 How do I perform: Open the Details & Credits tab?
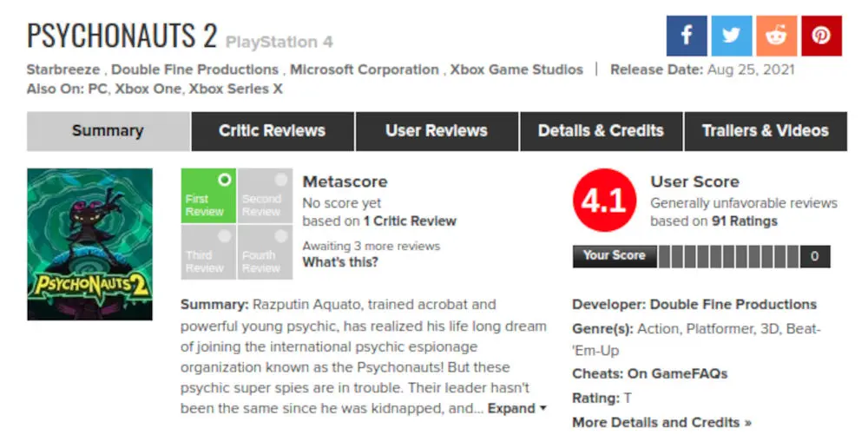[601, 131]
